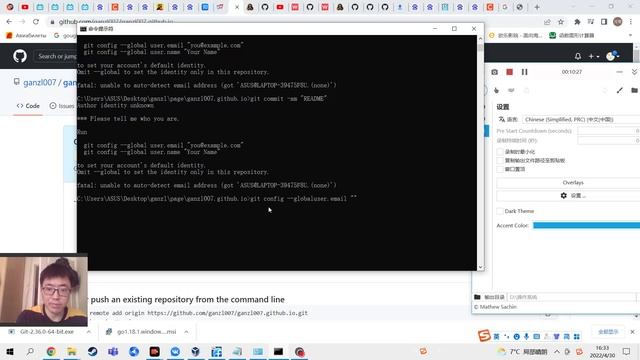
Task: Switch to GitHub Issues tab
Action: click(x=62, y=106)
